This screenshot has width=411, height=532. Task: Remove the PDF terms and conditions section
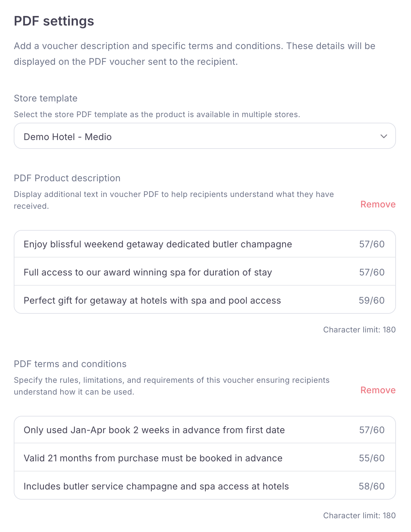(378, 390)
